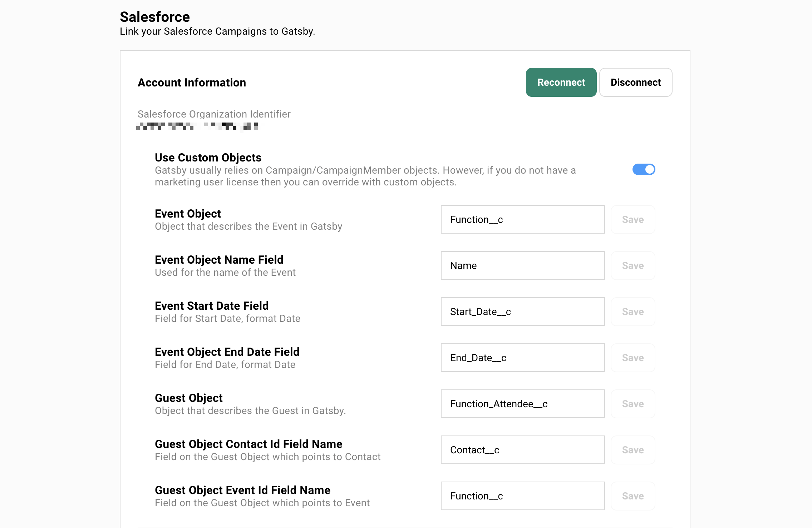
Task: Save the Guest Object setting
Action: click(x=633, y=404)
